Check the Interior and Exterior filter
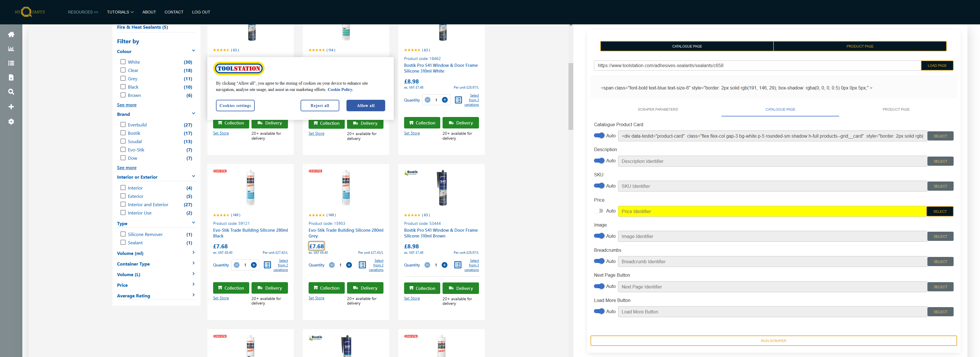 pos(123,204)
